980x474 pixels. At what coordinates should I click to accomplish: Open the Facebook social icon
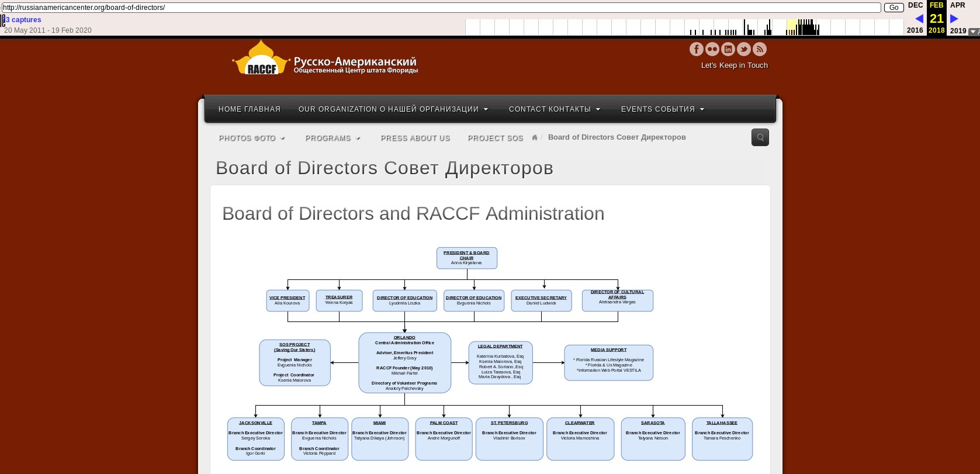(696, 49)
